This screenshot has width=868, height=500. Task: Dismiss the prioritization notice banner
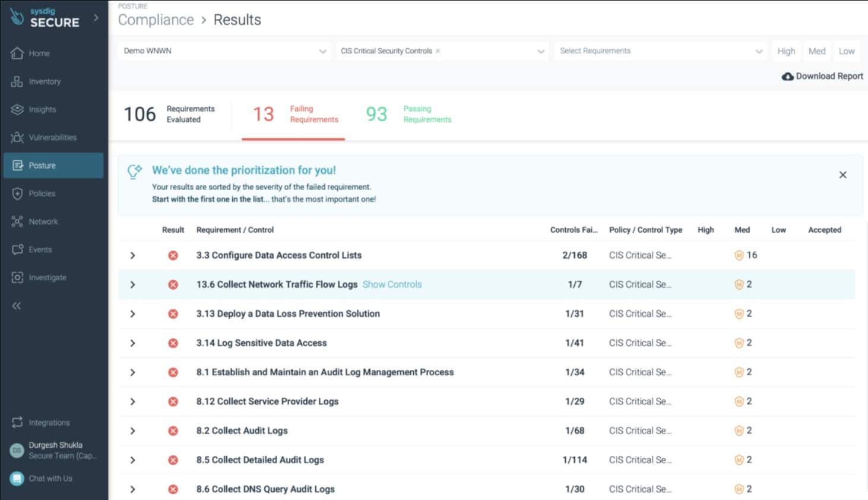(842, 175)
